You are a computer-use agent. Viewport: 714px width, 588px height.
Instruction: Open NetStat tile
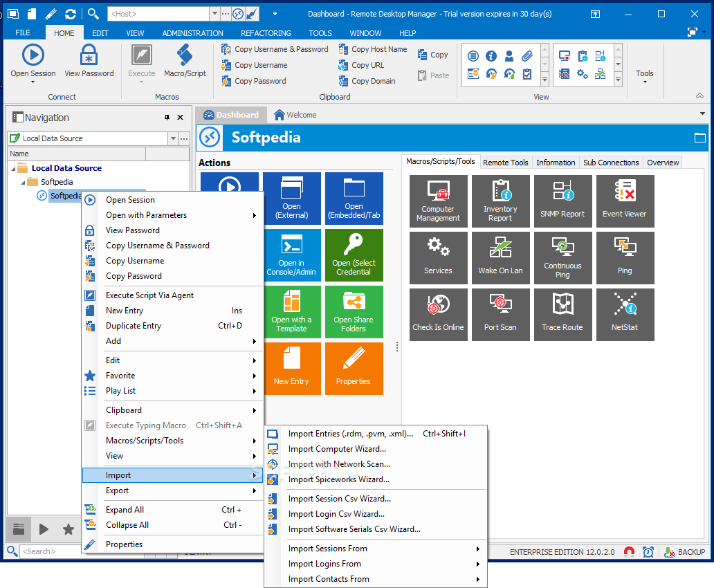point(625,315)
